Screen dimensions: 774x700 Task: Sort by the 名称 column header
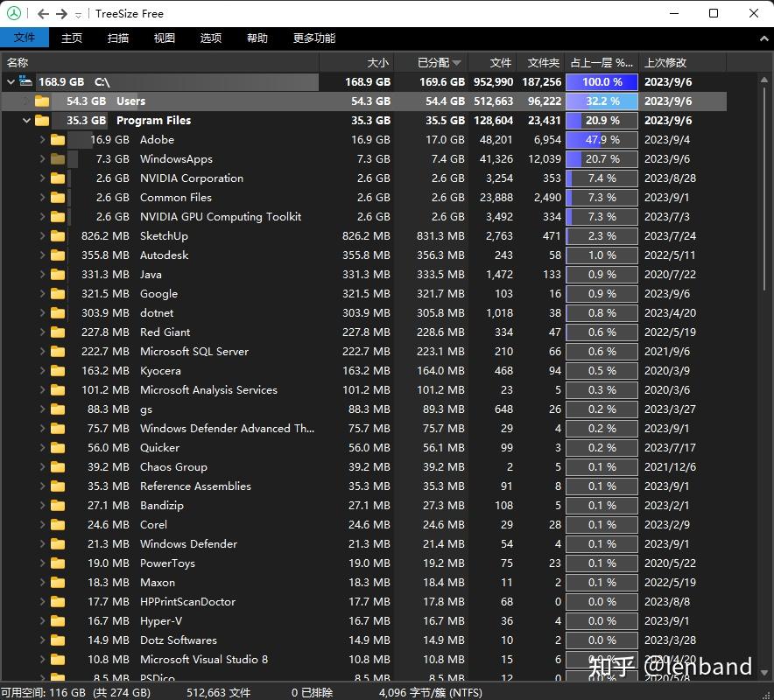pyautogui.click(x=159, y=63)
